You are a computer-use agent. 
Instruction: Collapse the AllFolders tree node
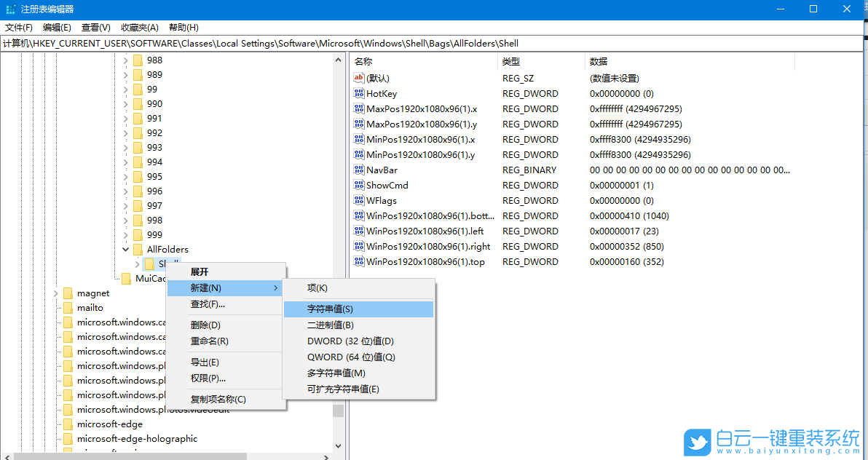125,249
